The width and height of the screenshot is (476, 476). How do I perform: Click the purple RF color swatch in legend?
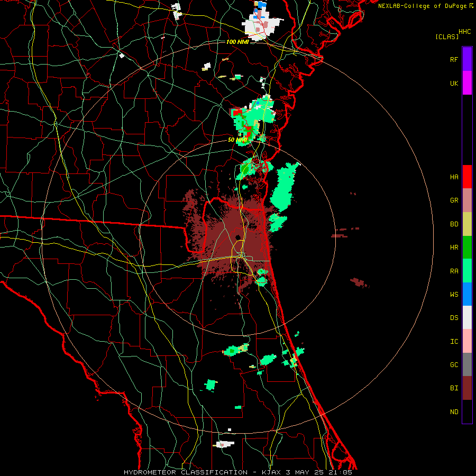[467, 59]
